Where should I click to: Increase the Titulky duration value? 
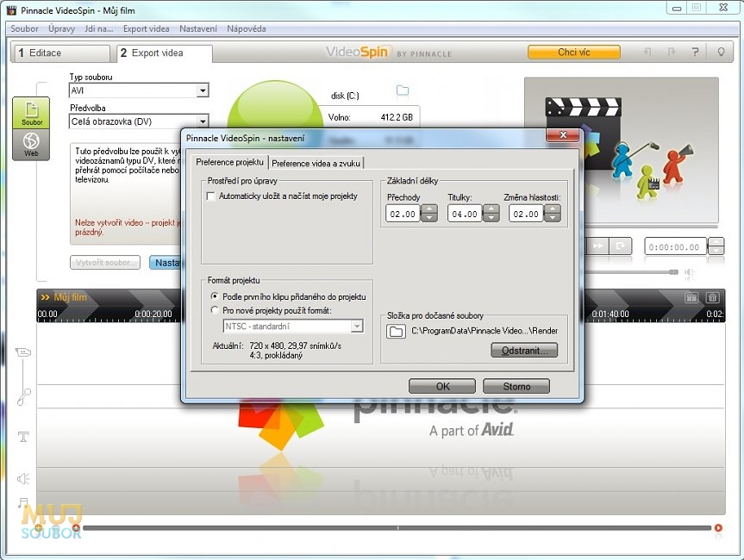(491, 209)
